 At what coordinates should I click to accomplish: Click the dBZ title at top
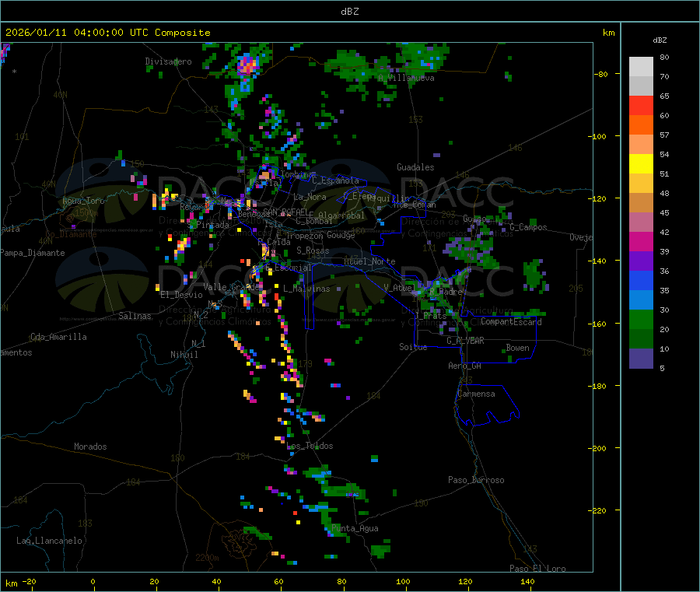coord(349,12)
